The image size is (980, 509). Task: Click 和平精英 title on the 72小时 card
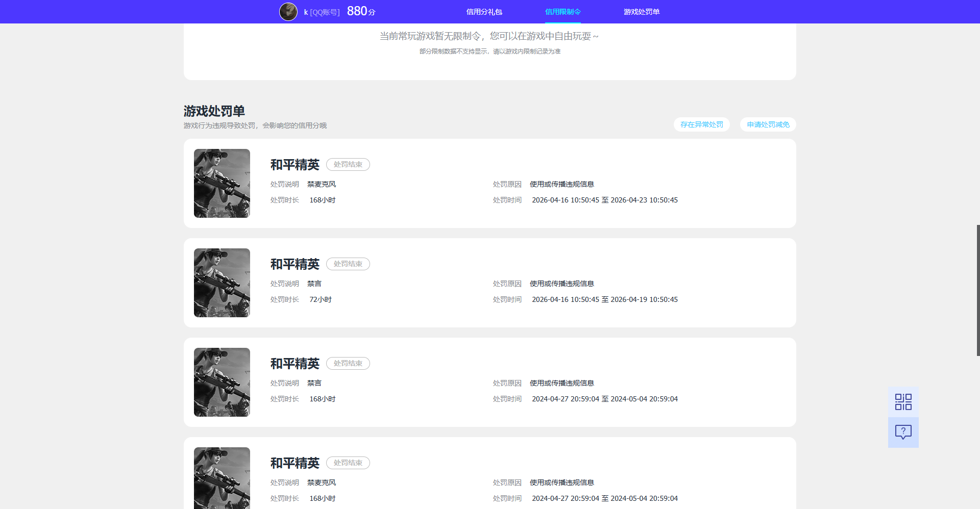tap(295, 264)
